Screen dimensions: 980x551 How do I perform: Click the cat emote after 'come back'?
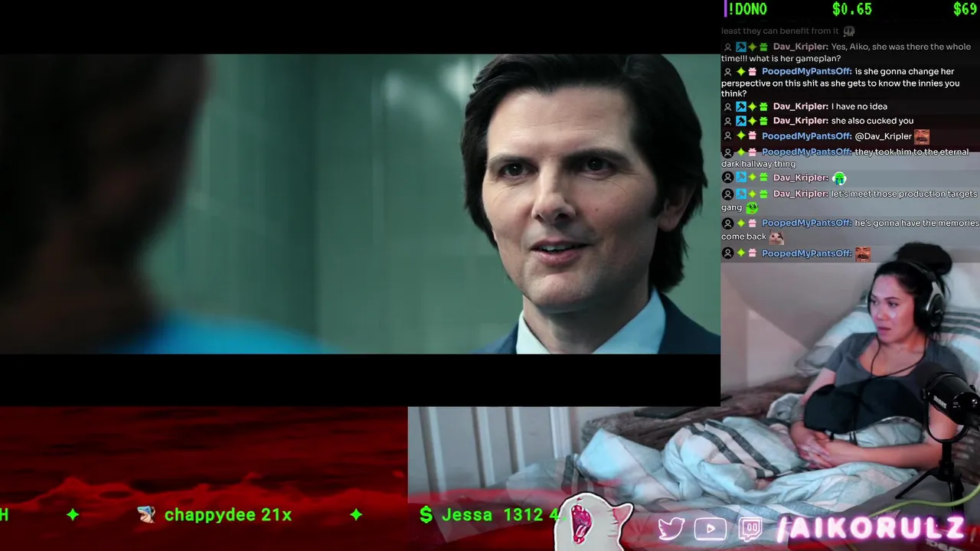pyautogui.click(x=776, y=237)
